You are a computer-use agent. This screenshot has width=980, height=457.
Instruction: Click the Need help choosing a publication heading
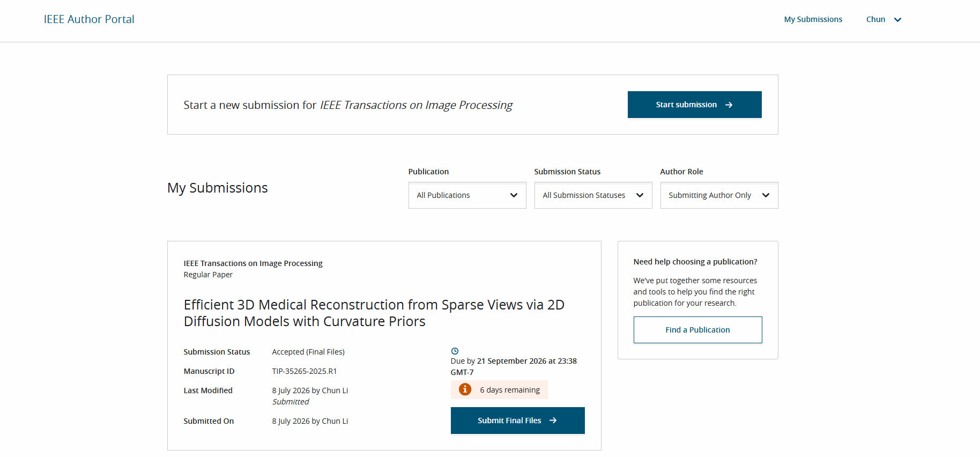pos(695,262)
